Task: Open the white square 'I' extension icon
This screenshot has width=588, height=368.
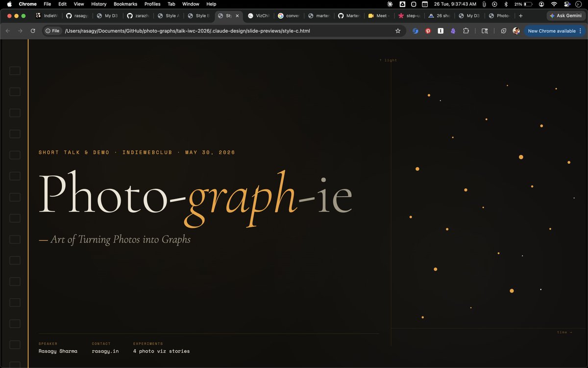Action: point(441,31)
